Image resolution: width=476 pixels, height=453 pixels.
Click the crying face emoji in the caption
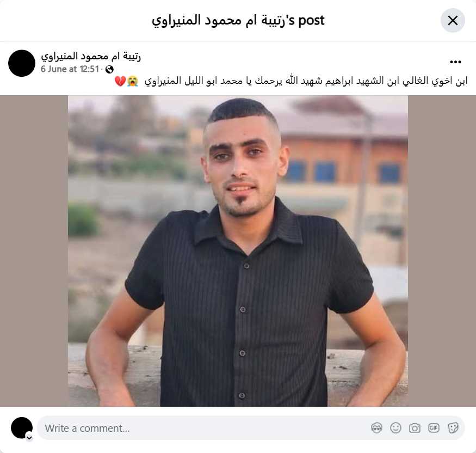[x=133, y=82]
